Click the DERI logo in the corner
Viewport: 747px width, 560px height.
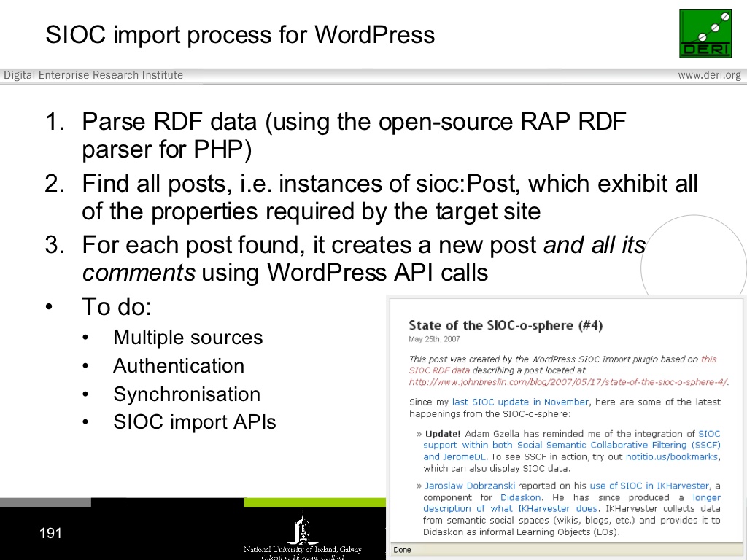(705, 34)
